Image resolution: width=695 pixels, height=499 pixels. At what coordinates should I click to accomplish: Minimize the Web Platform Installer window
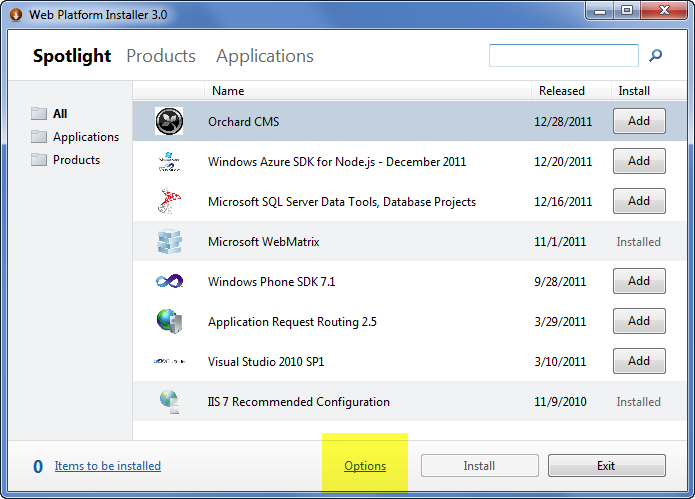[x=600, y=11]
